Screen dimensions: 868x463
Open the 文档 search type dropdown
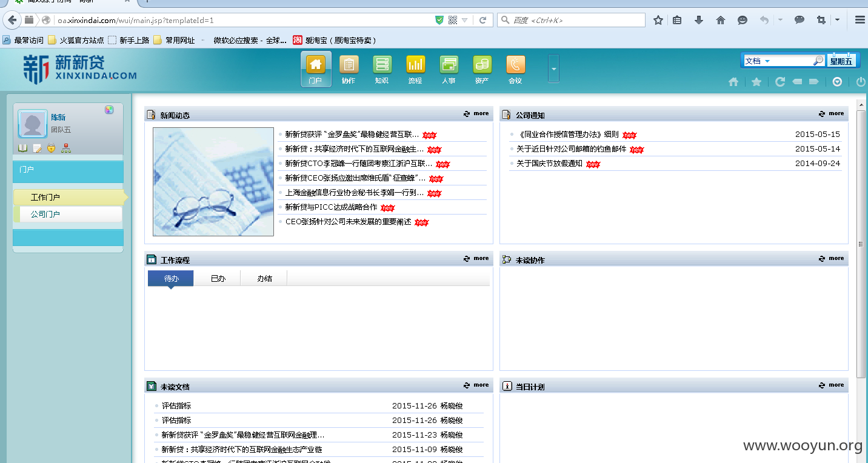point(758,61)
